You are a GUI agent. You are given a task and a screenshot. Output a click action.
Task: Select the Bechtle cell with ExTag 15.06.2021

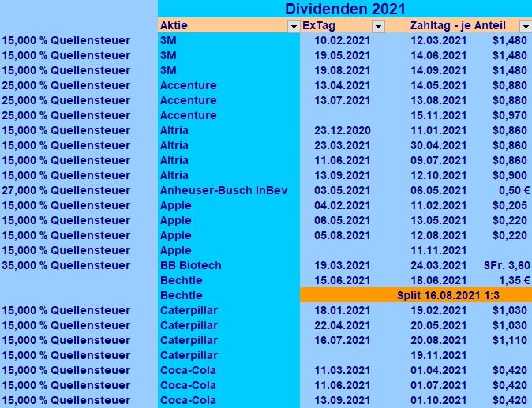[x=229, y=280]
